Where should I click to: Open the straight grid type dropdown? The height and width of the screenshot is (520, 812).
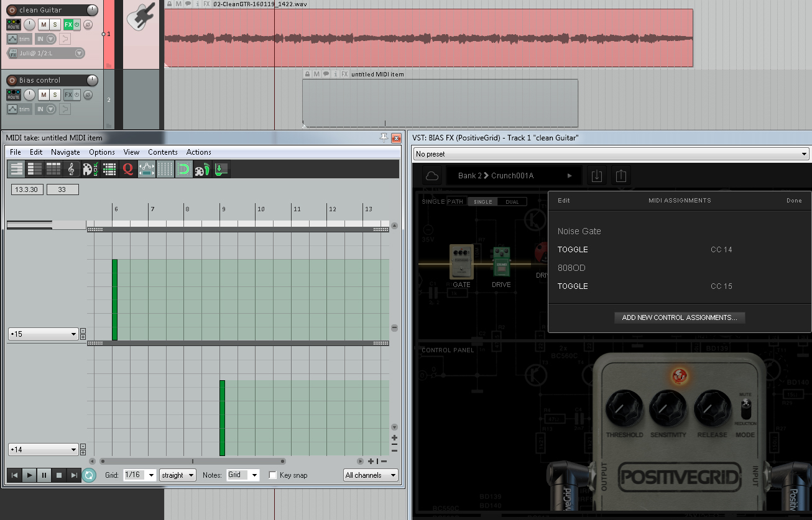tap(178, 475)
